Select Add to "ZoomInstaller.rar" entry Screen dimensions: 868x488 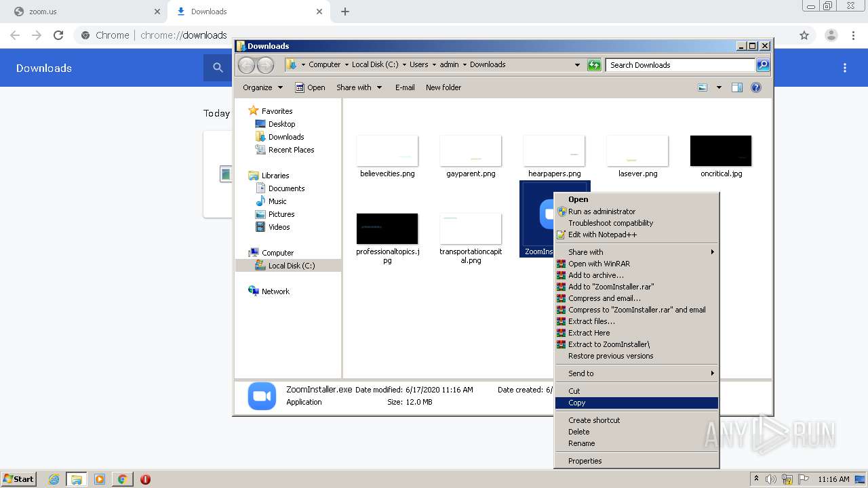637,287
